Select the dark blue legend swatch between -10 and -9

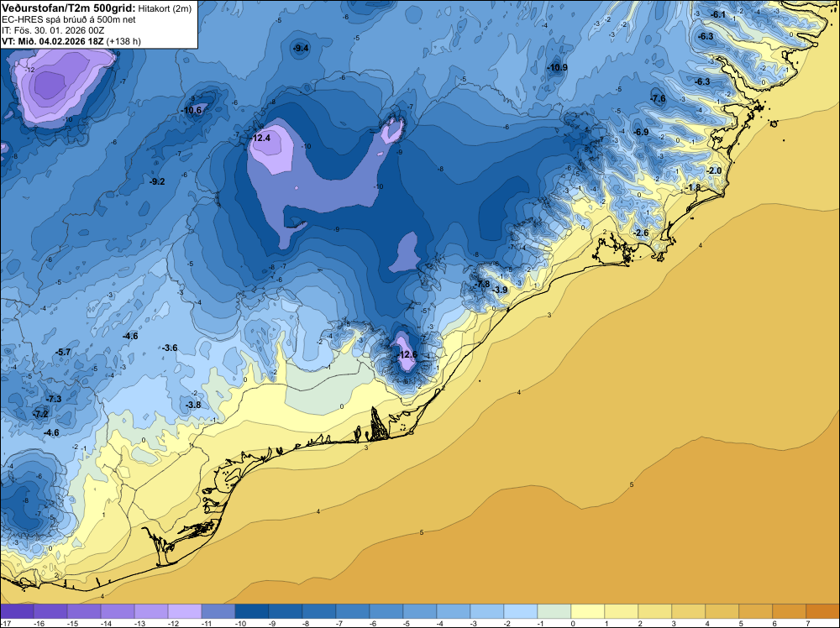[252, 611]
